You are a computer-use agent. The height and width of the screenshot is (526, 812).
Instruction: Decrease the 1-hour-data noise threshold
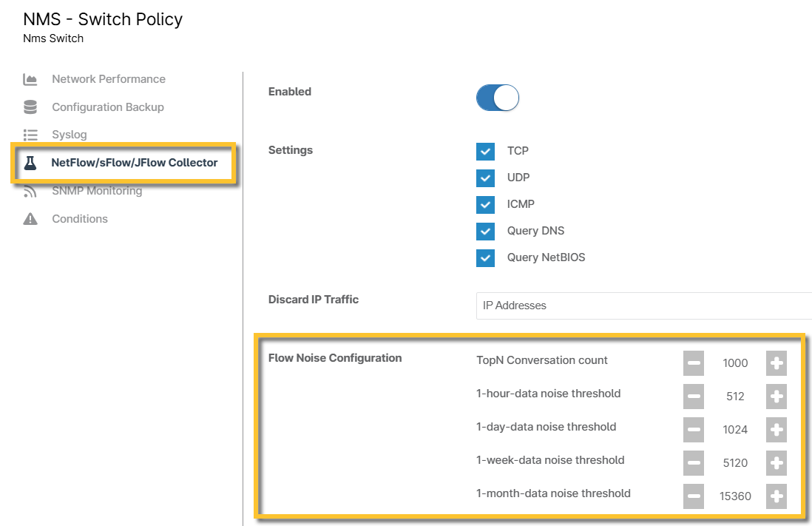(x=694, y=397)
